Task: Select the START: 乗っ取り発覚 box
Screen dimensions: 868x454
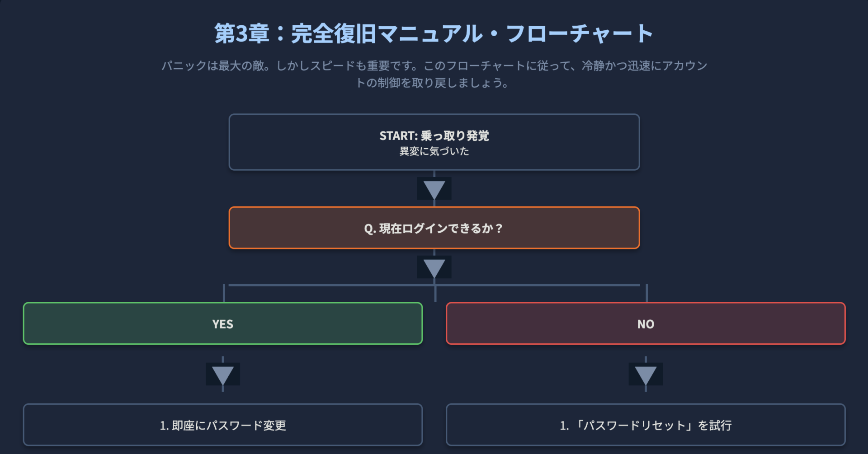Action: (434, 142)
